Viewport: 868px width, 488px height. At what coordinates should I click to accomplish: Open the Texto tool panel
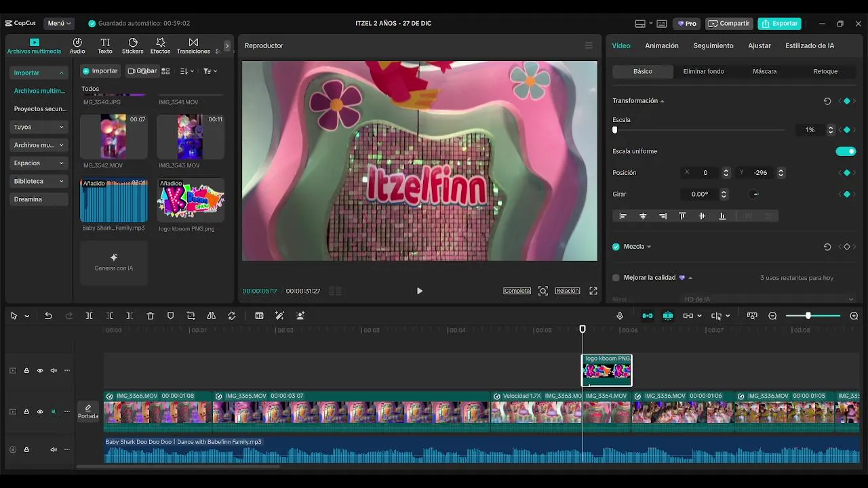pyautogui.click(x=105, y=45)
